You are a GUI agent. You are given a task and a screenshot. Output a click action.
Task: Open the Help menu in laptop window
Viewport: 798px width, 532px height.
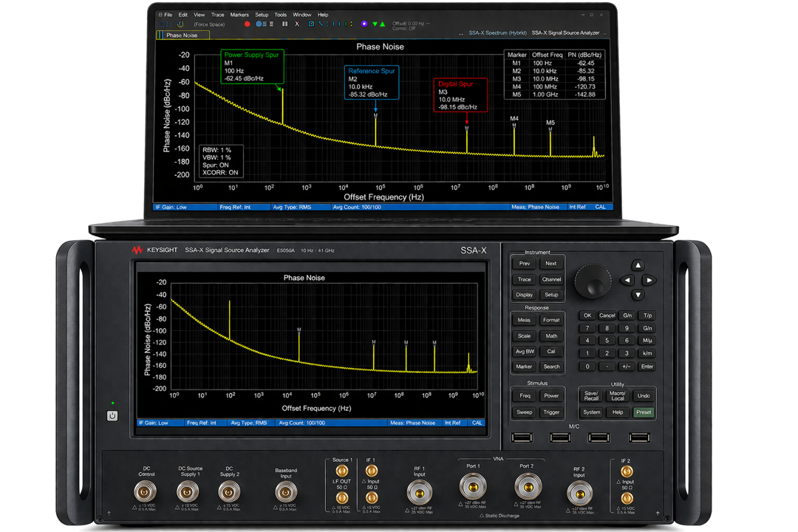click(x=323, y=15)
